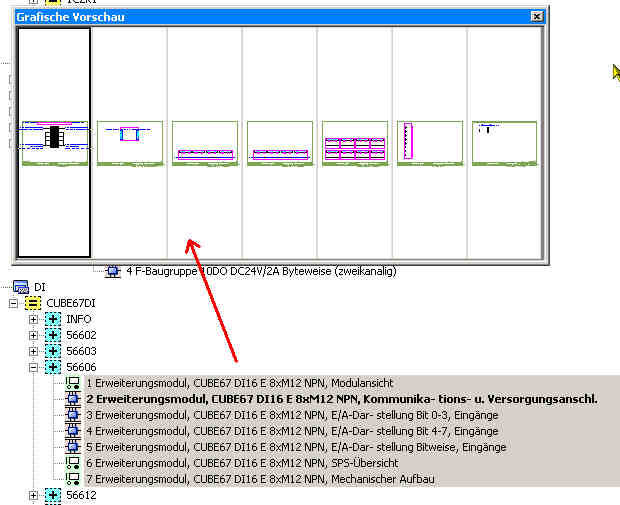Click the DI project icon
Screen dimensions: 620x505
tap(21, 287)
